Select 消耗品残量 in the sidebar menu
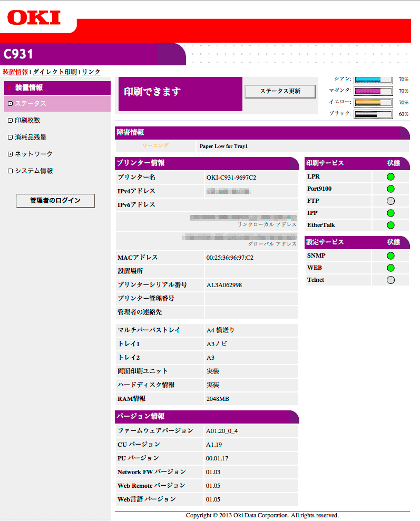Image resolution: width=420 pixels, height=521 pixels. tap(31, 137)
